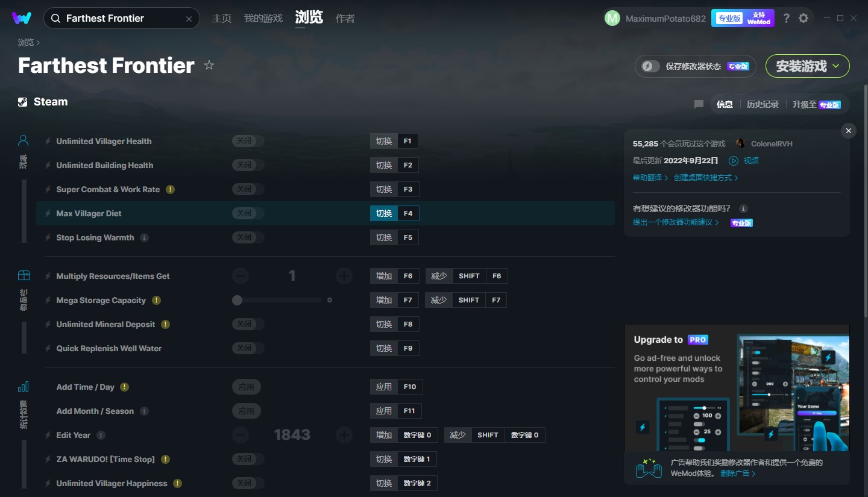Favorite Farthest Frontier with the star icon
Screen dimensions: 868x497
(209, 65)
